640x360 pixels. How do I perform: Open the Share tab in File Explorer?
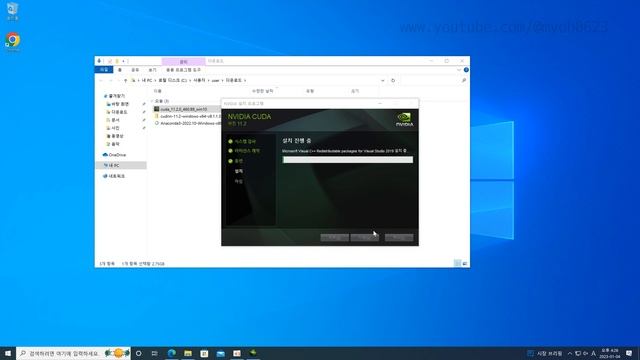tap(135, 70)
